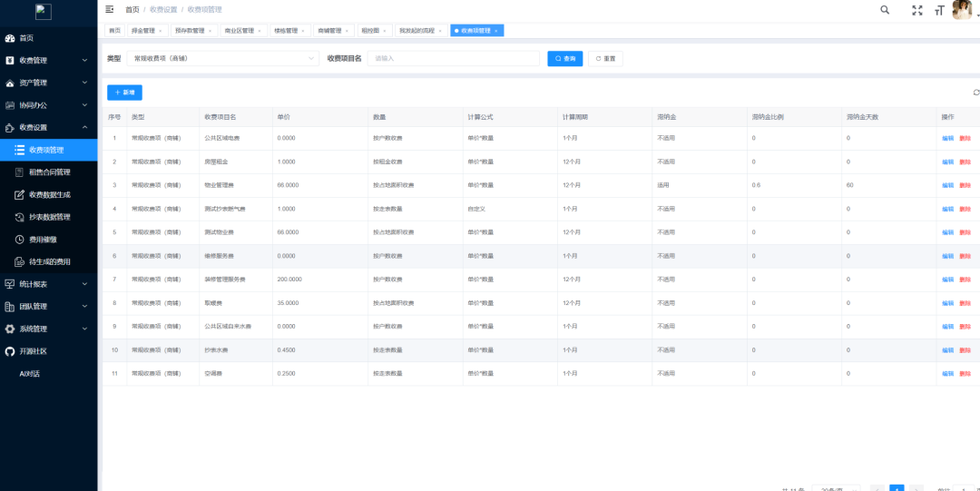Close the 押金管理 tab with its x
The image size is (980, 491).
point(160,31)
